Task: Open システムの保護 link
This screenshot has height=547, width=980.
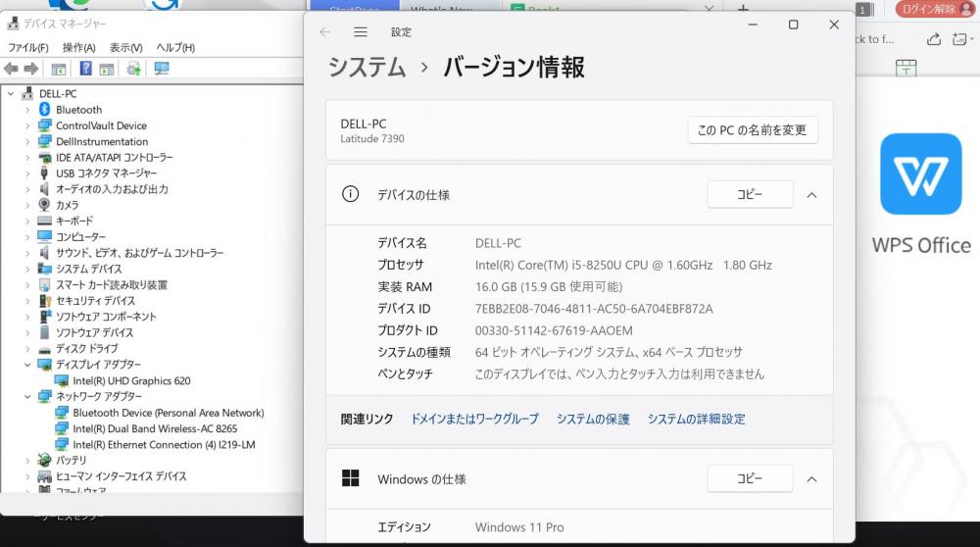Action: pos(593,419)
